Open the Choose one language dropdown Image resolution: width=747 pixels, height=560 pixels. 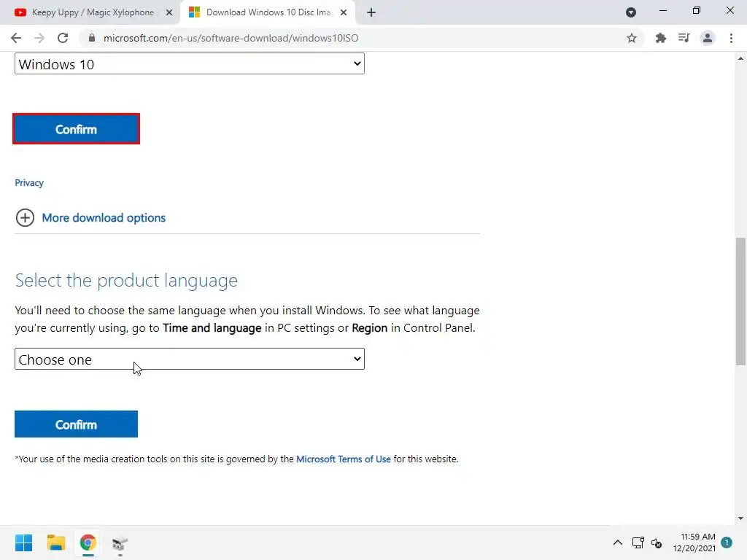click(x=190, y=359)
